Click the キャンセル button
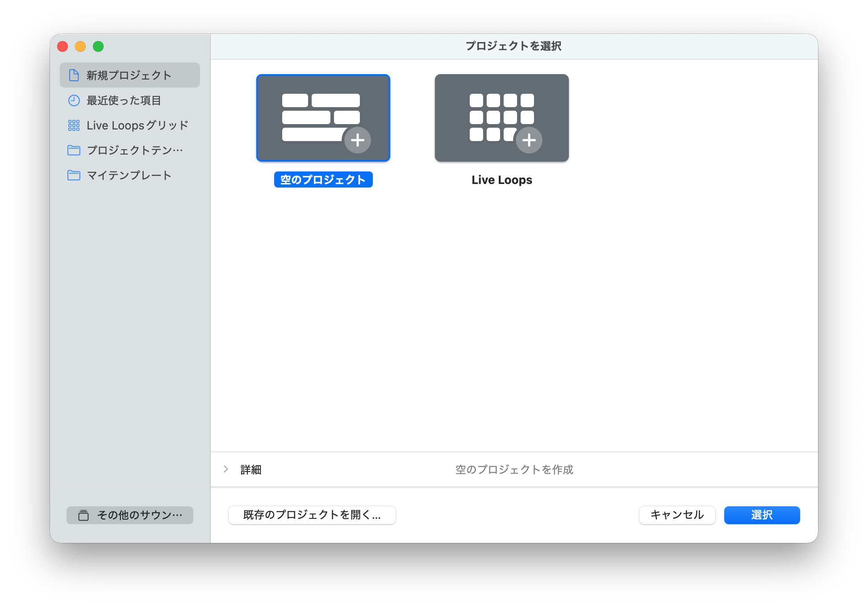 click(x=677, y=515)
